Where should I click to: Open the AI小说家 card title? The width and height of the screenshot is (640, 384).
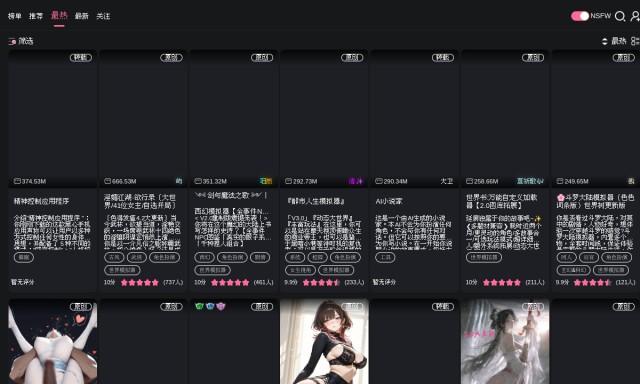[389, 201]
